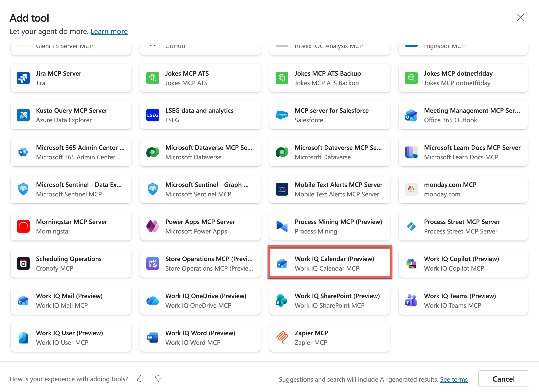The height and width of the screenshot is (392, 539).
Task: Open the Scheduling Operations Cronofy icon
Action: pos(23,263)
